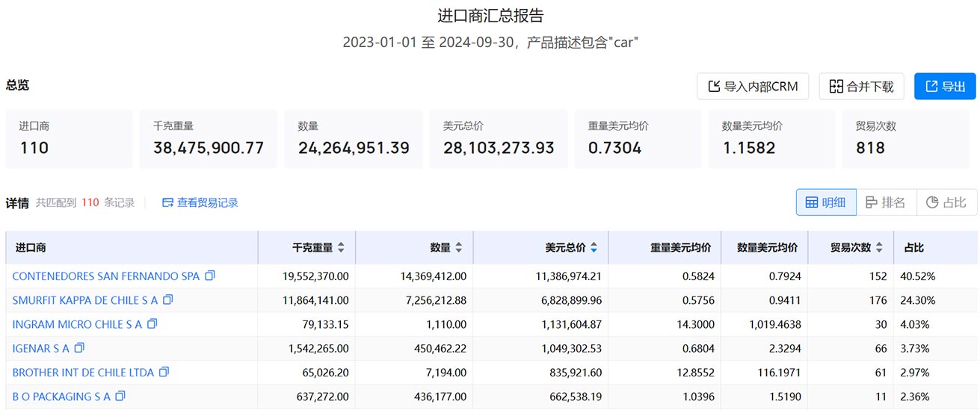
Task: Select overview value 28,103,273.93
Action: 499,148
